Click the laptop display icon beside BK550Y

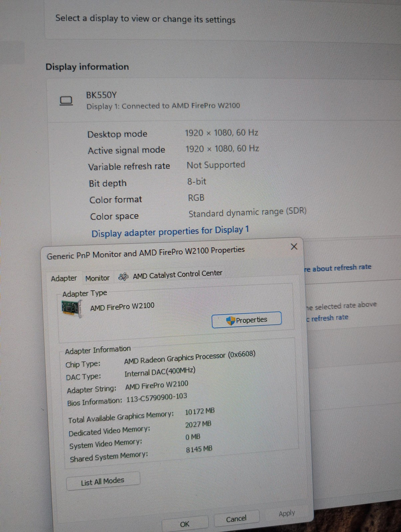click(x=66, y=101)
